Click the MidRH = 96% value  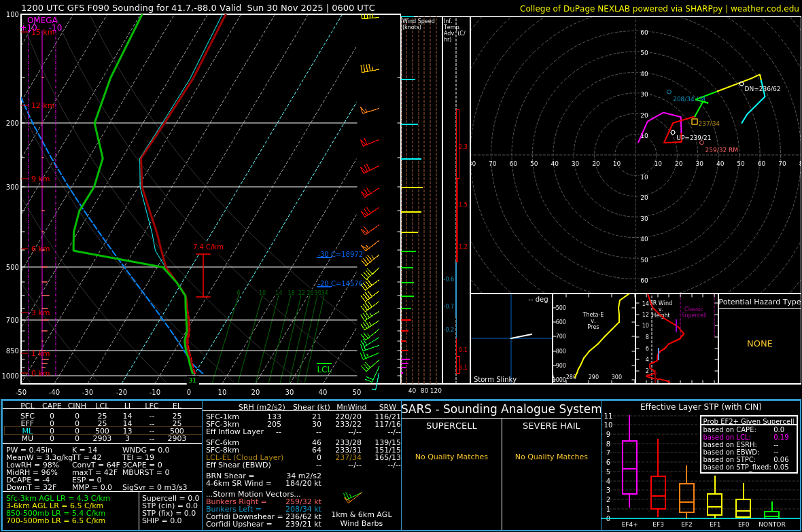point(32,473)
